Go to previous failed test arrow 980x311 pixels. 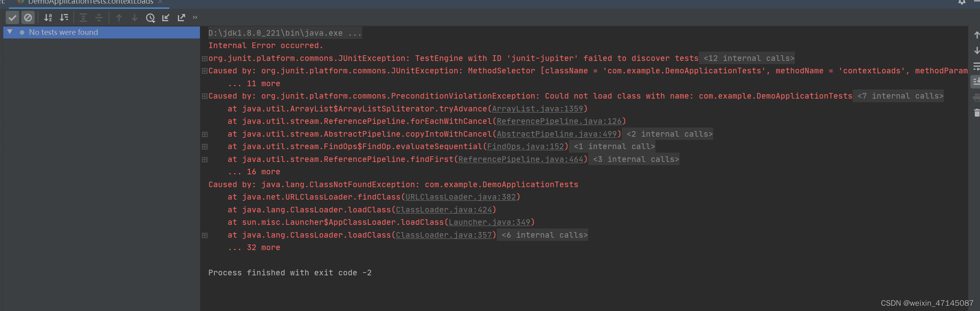tap(119, 18)
